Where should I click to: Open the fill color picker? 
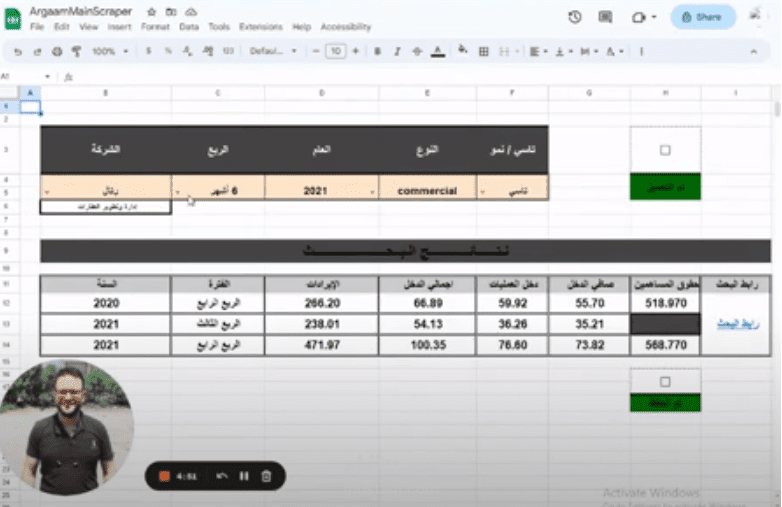462,50
